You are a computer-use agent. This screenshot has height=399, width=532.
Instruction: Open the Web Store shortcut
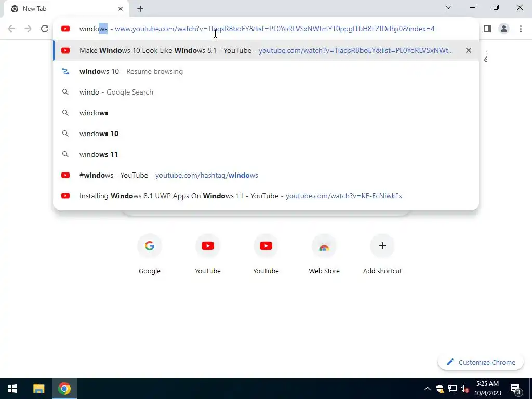(x=324, y=254)
